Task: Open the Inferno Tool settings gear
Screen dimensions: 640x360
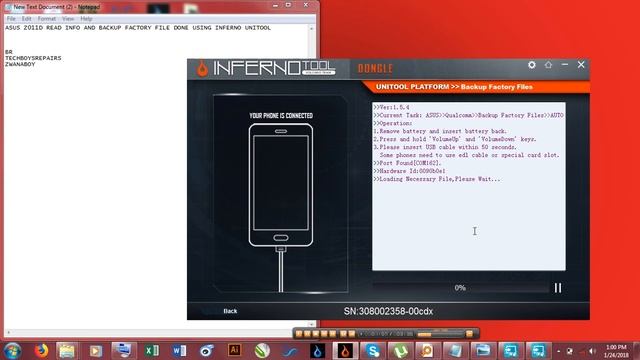Action: [531, 65]
